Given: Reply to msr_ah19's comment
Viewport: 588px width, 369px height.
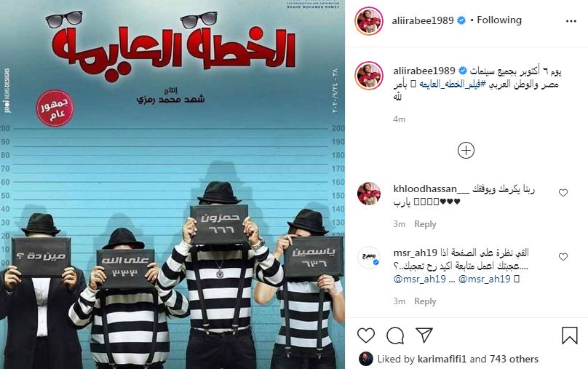Looking at the screenshot, I should pos(425,301).
